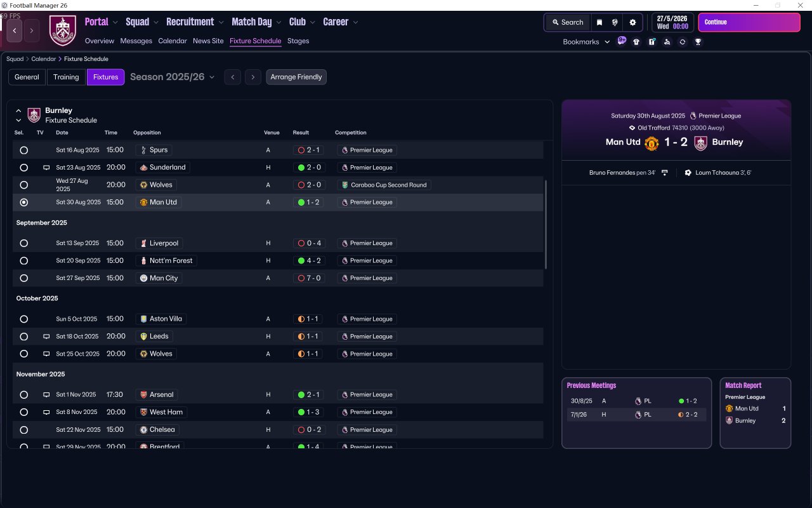Click the Burnley badge in the fixture list header
Viewport: 812px width, 508px height.
[x=34, y=115]
